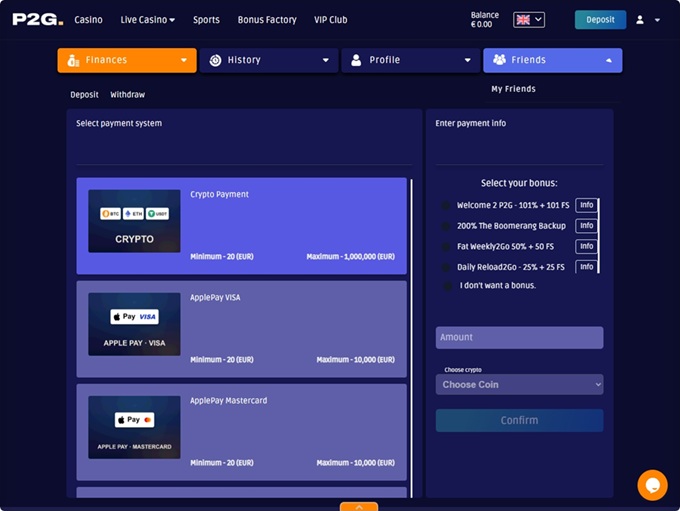Open the live chat bubble icon

tap(652, 485)
